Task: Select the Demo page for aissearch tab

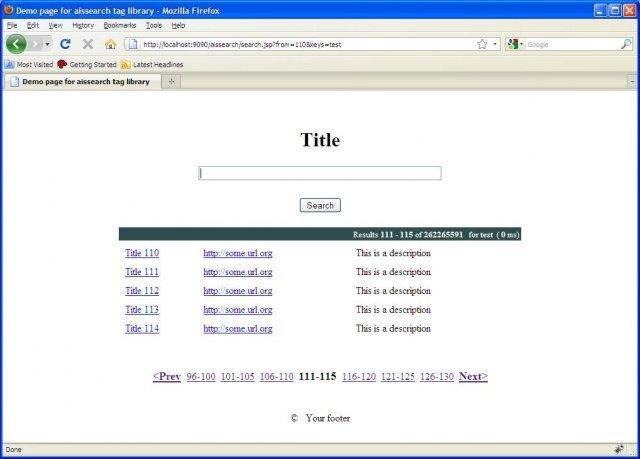Action: point(81,82)
